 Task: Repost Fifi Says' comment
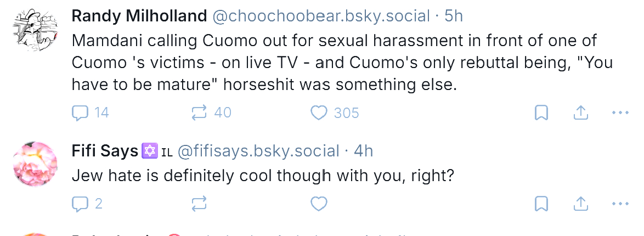(199, 204)
